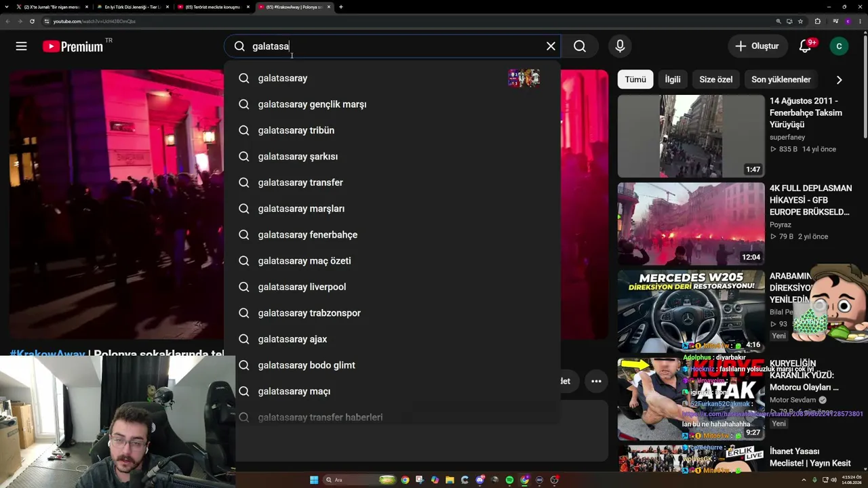Open 'İhanet Yasası Mecliste!' video title
The image size is (868, 488).
tap(810, 457)
